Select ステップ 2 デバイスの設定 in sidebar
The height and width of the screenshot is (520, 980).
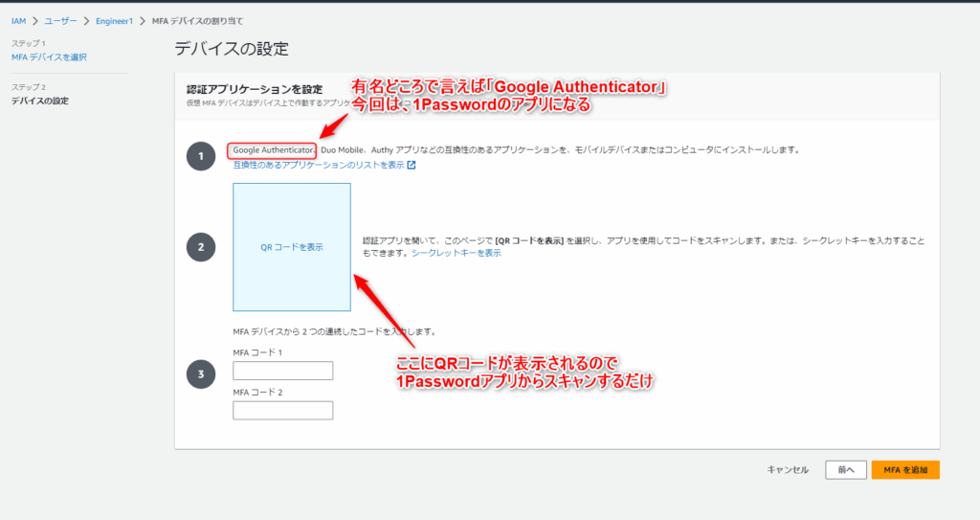coord(40,101)
